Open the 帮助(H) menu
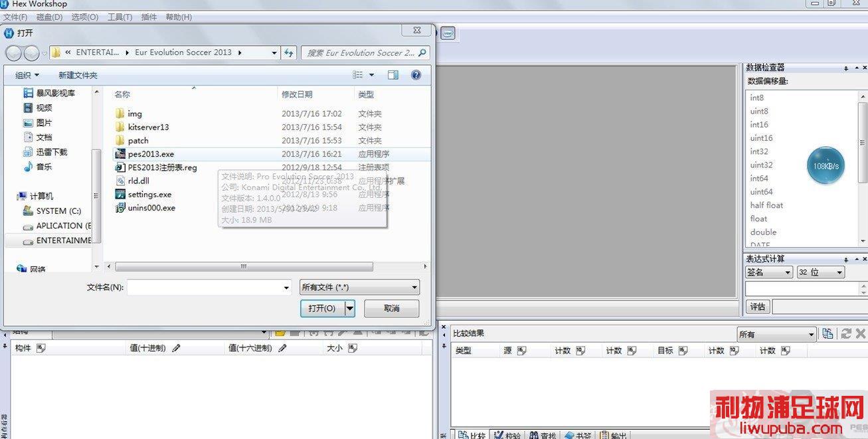868x439 pixels. pyautogui.click(x=179, y=17)
